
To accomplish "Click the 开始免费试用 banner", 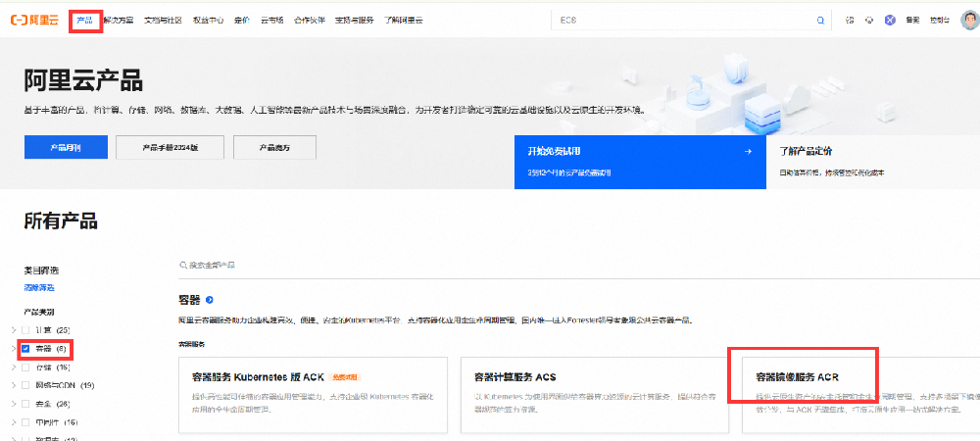I will click(640, 163).
